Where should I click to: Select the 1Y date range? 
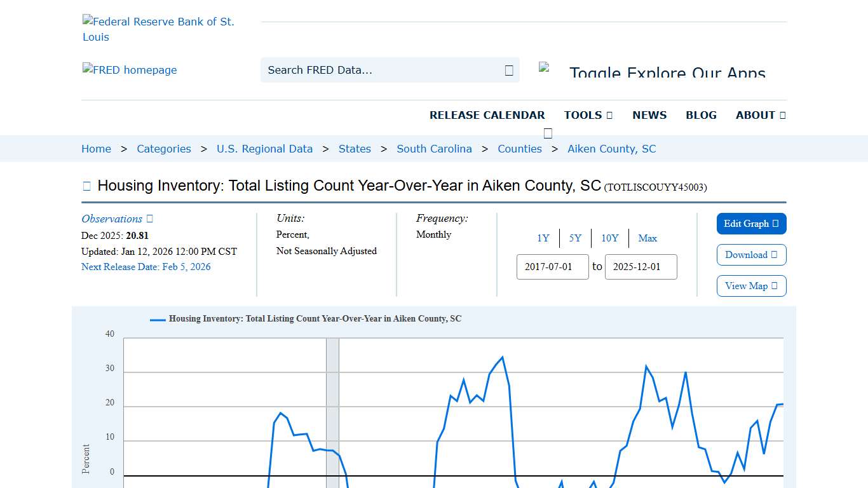point(543,238)
